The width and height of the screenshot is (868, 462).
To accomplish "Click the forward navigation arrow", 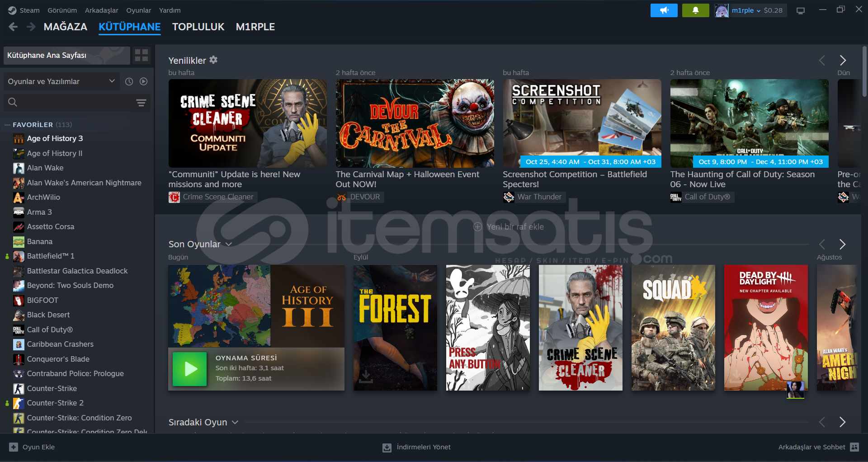I will 31,27.
